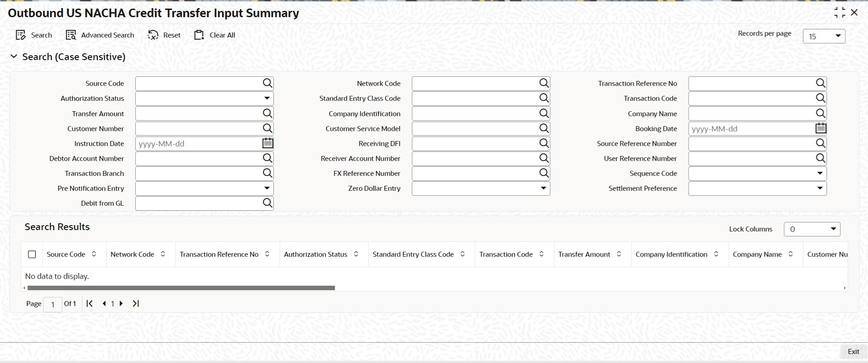
Task: Open lookup for Transaction Code field
Action: (x=820, y=98)
